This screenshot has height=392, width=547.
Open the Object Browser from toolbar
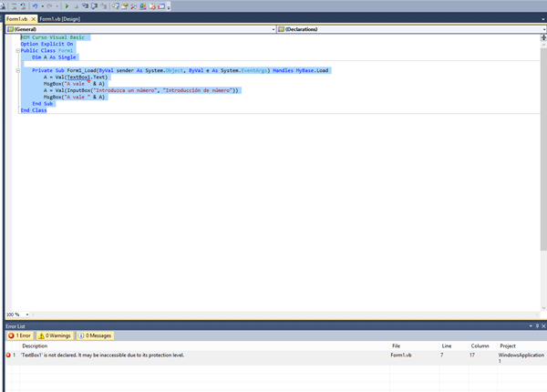tap(143, 6)
